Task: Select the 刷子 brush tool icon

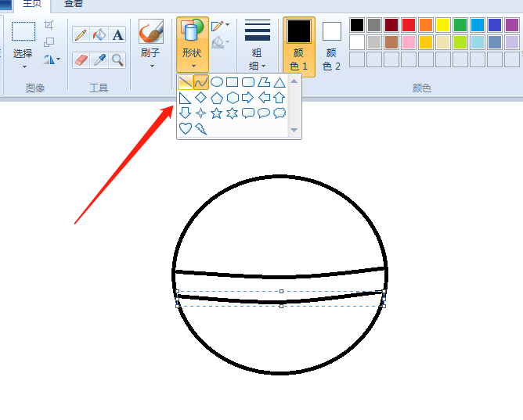Action: click(151, 31)
